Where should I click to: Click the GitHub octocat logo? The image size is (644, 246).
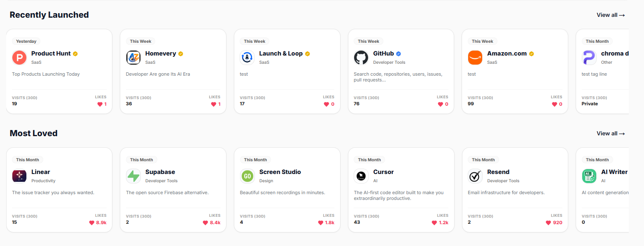361,58
